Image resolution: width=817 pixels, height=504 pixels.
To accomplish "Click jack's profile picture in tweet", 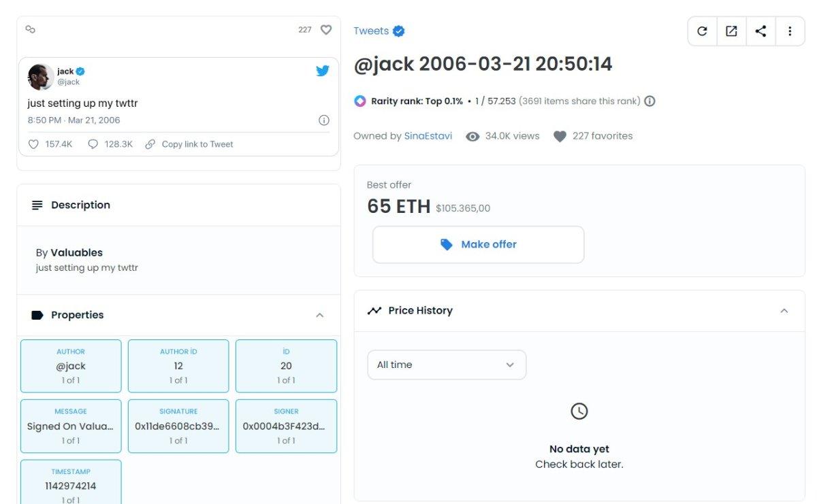I will point(40,77).
